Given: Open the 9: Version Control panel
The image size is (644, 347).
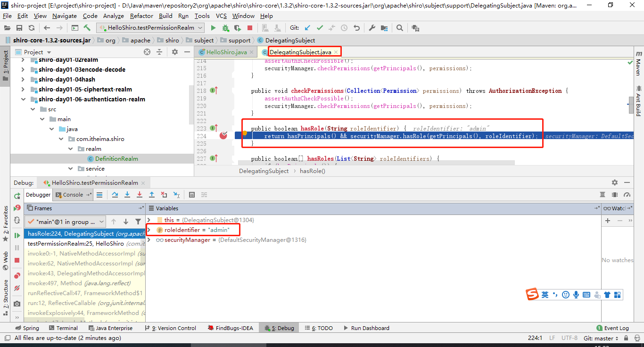Looking at the screenshot, I should [x=170, y=328].
